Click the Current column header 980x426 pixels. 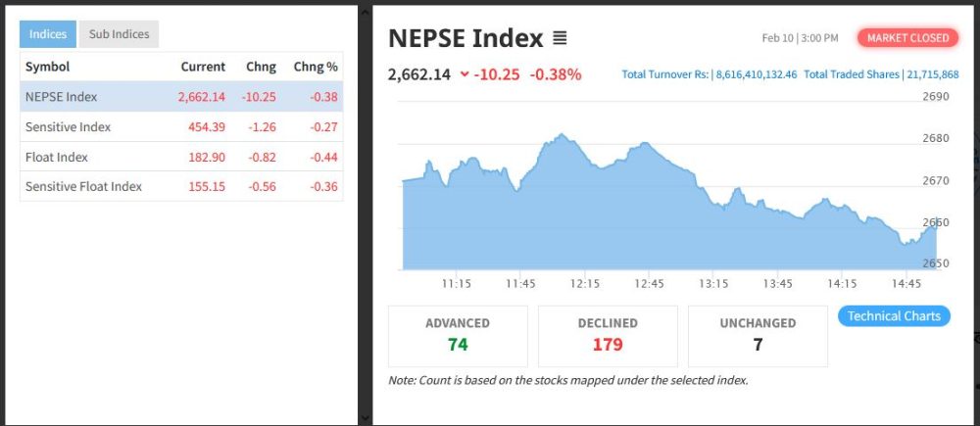[203, 67]
